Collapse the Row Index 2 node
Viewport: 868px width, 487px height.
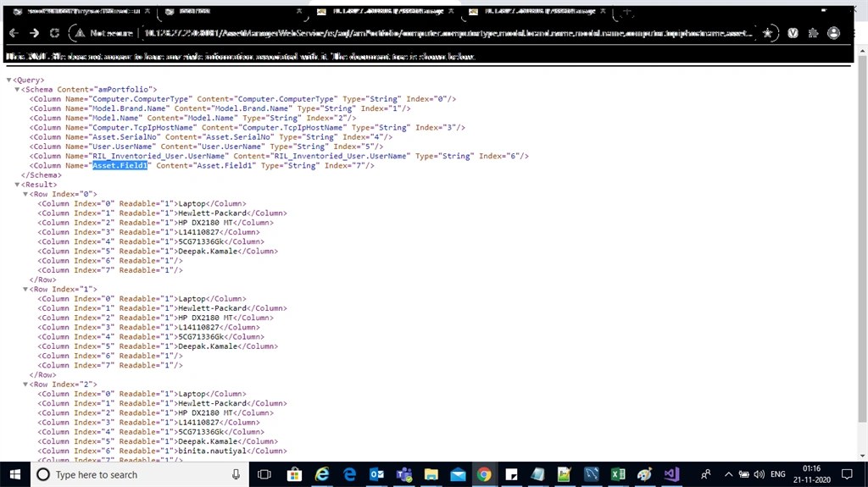[25, 384]
